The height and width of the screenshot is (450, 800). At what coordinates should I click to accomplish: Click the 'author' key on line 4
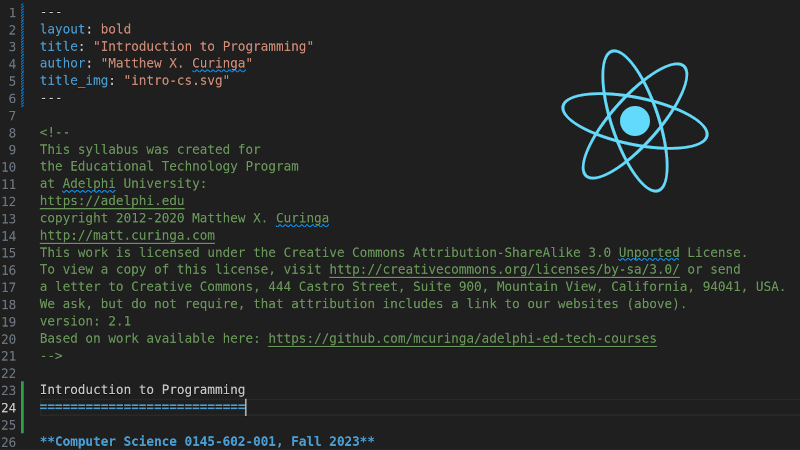point(63,63)
